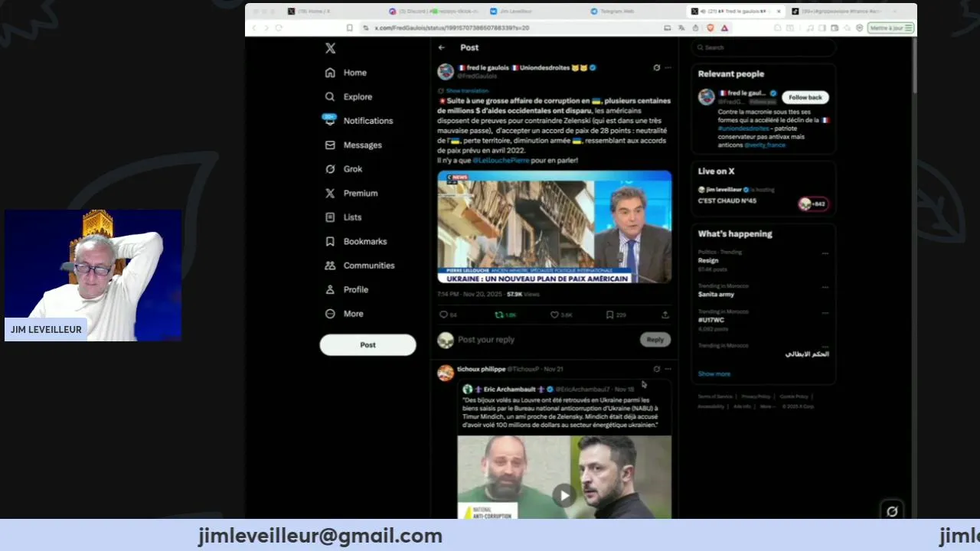
Task: Click Show translation link
Action: pos(467,90)
